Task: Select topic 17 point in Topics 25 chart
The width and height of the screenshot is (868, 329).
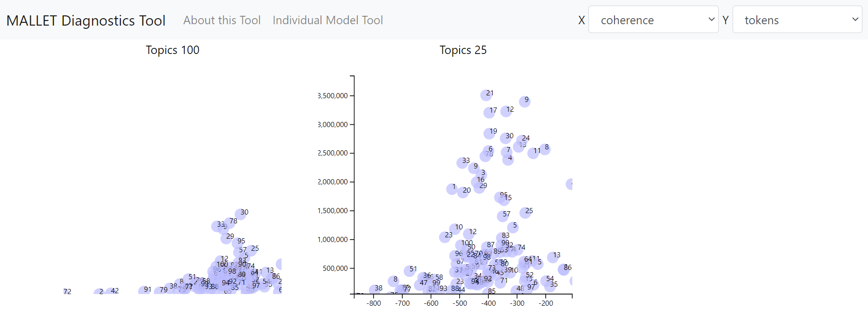Action: [489, 112]
